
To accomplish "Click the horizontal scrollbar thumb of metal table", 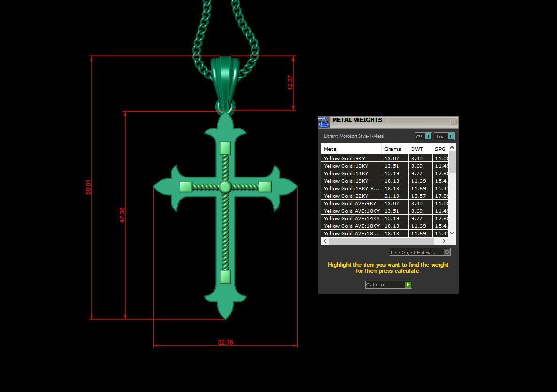I will 382,241.
